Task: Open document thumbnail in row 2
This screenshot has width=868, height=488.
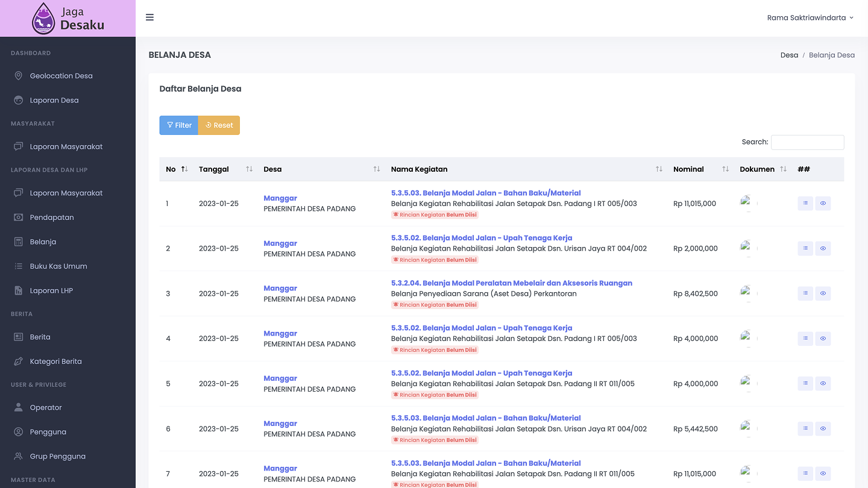Action: point(749,248)
